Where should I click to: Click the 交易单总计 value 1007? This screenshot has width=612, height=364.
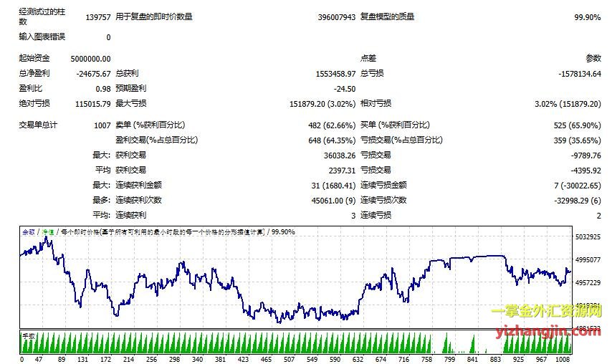tap(102, 125)
